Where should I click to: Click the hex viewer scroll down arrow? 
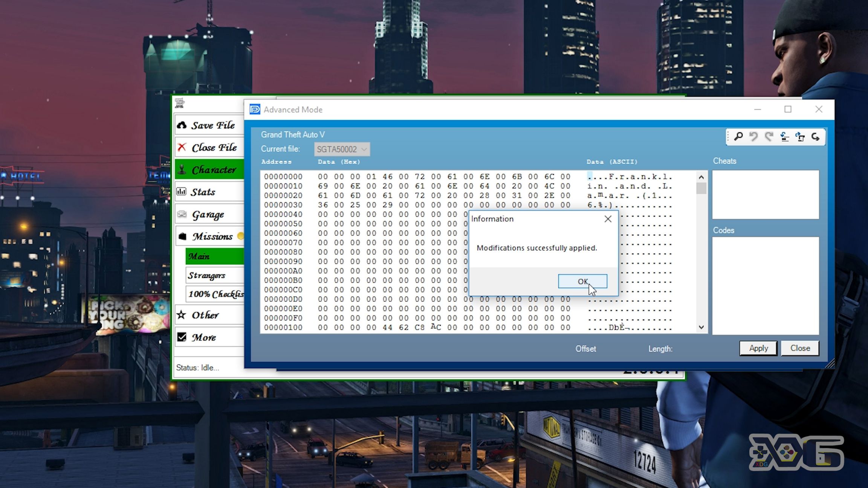(701, 327)
